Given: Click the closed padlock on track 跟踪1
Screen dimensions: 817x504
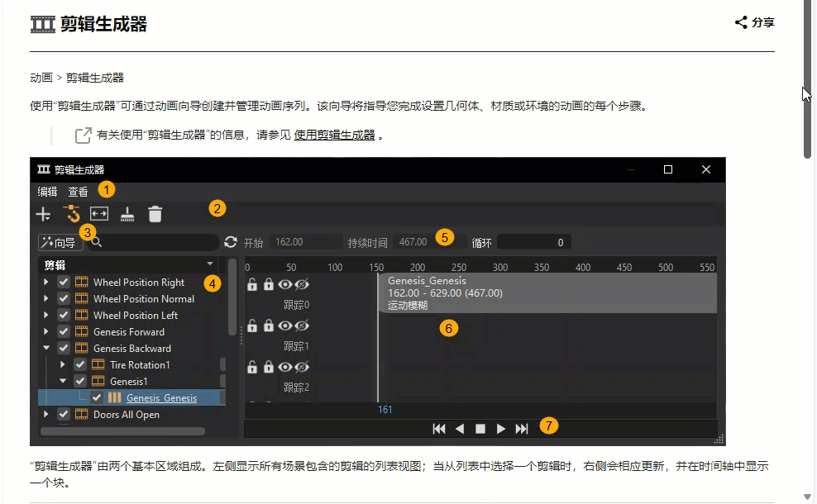Looking at the screenshot, I should [x=269, y=326].
